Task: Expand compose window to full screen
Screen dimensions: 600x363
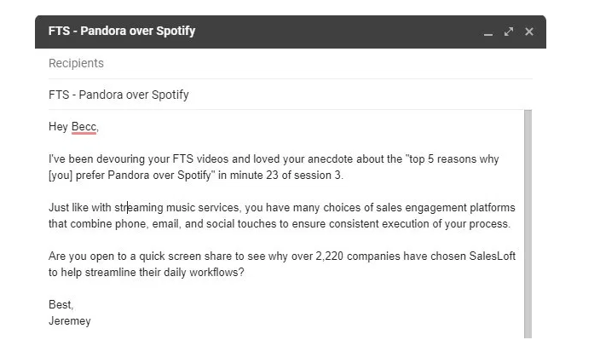Action: [509, 32]
